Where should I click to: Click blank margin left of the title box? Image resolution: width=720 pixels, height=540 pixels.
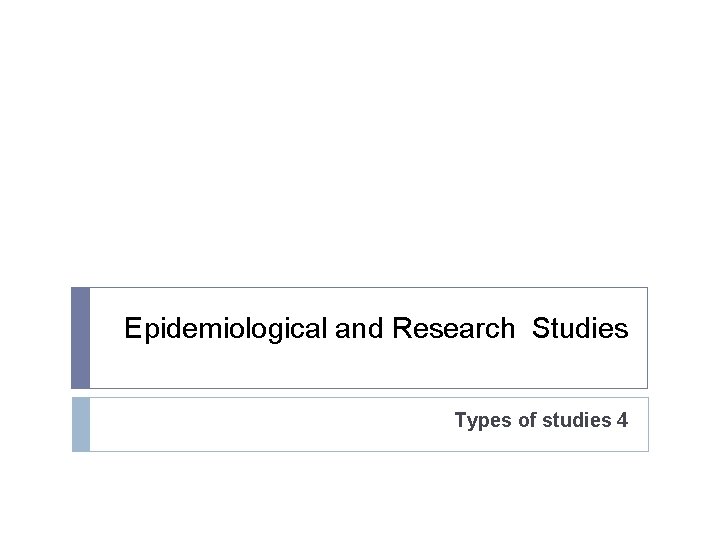click(x=35, y=338)
